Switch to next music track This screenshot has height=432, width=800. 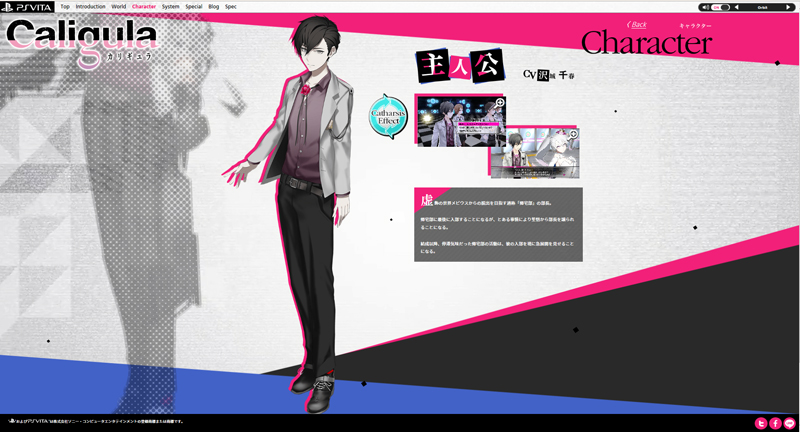788,7
